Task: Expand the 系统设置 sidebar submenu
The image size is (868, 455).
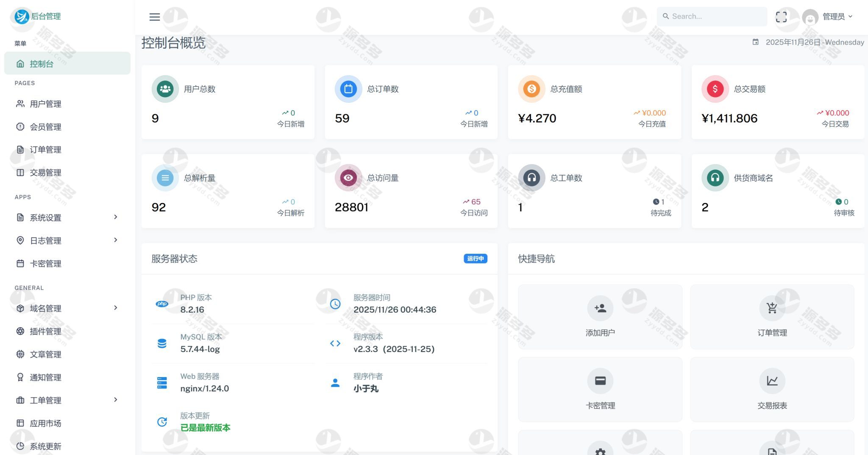Action: 67,217
